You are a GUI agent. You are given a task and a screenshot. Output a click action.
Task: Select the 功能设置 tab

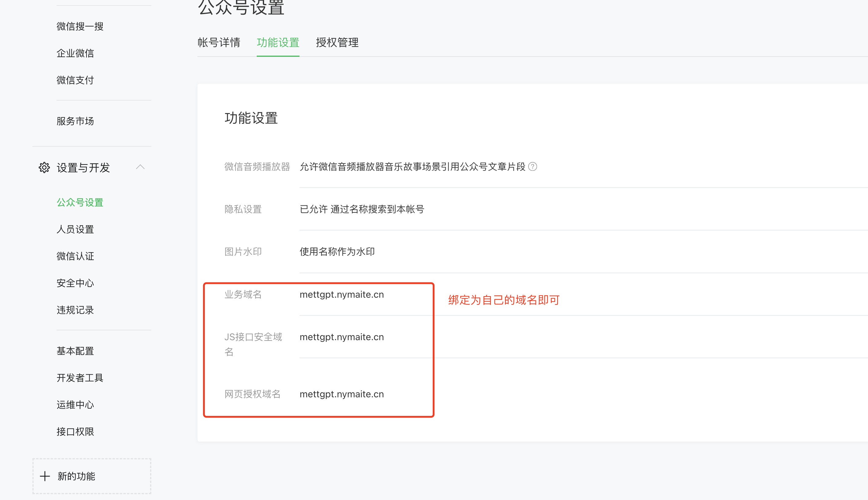click(x=278, y=42)
